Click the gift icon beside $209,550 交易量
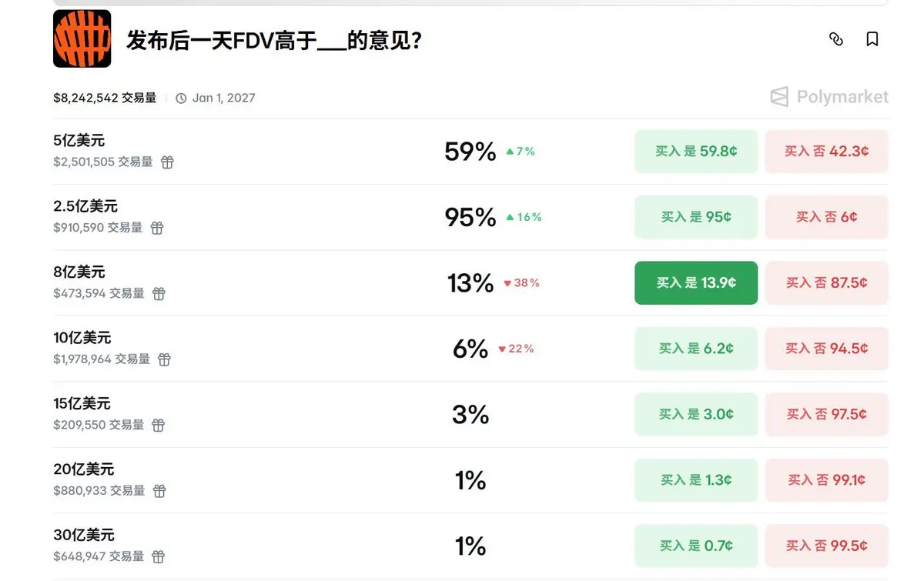The image size is (924, 581). point(158,425)
